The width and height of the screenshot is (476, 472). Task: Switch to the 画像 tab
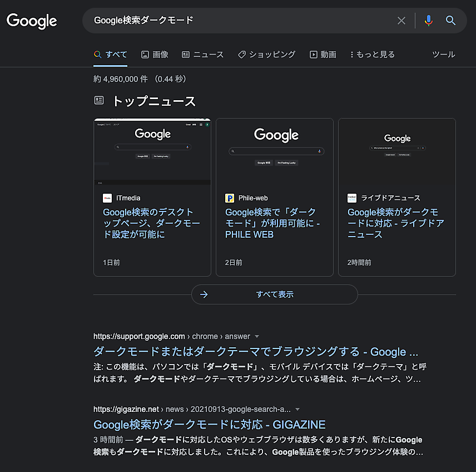tap(155, 55)
